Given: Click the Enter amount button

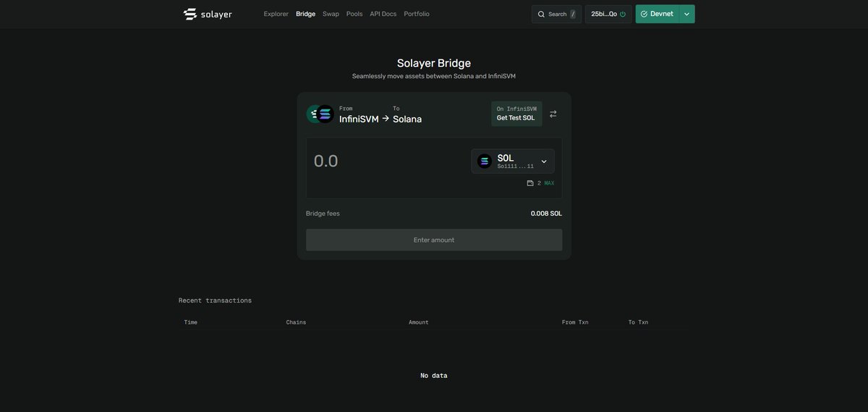Looking at the screenshot, I should click(434, 240).
